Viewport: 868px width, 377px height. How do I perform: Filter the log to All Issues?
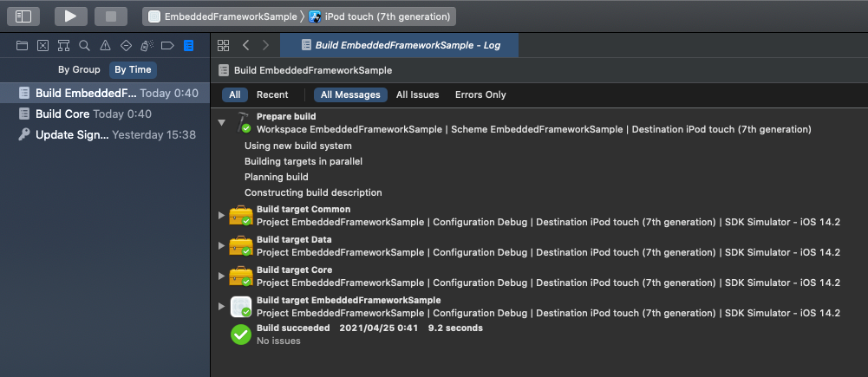pos(417,94)
